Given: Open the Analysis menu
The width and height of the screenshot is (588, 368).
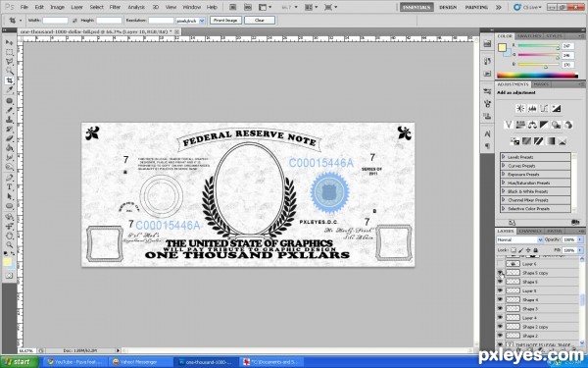Looking at the screenshot, I should 136,7.
